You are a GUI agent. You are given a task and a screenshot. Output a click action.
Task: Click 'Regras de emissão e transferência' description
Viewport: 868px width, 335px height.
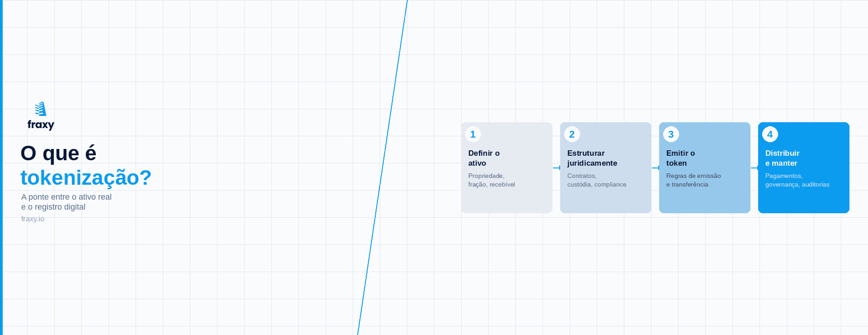pyautogui.click(x=693, y=180)
